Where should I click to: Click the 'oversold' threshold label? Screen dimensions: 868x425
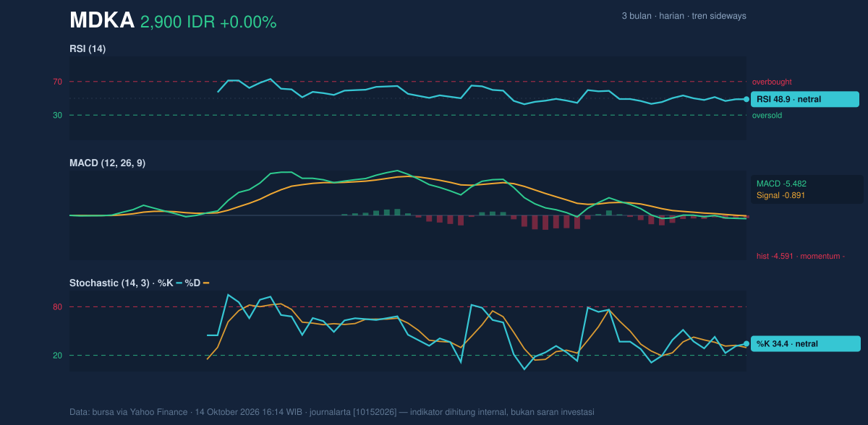[x=767, y=115]
